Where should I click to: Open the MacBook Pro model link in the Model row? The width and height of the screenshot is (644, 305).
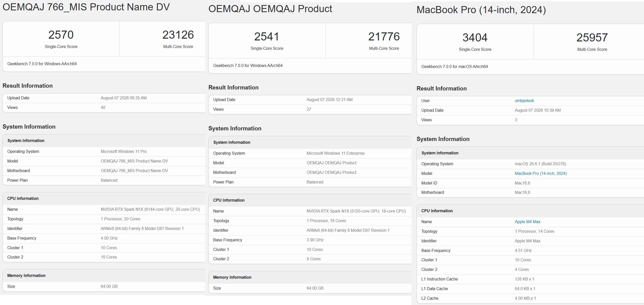[541, 173]
